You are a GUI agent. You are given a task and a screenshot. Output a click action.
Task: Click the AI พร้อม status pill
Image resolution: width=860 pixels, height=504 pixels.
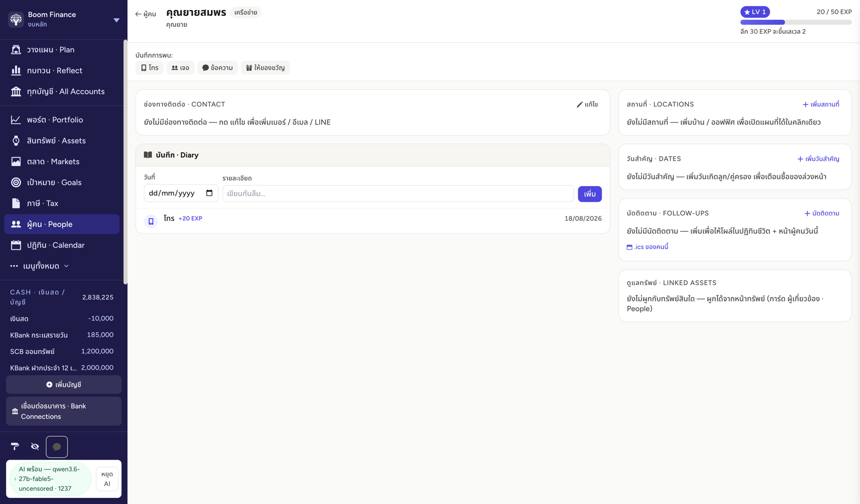[50, 479]
